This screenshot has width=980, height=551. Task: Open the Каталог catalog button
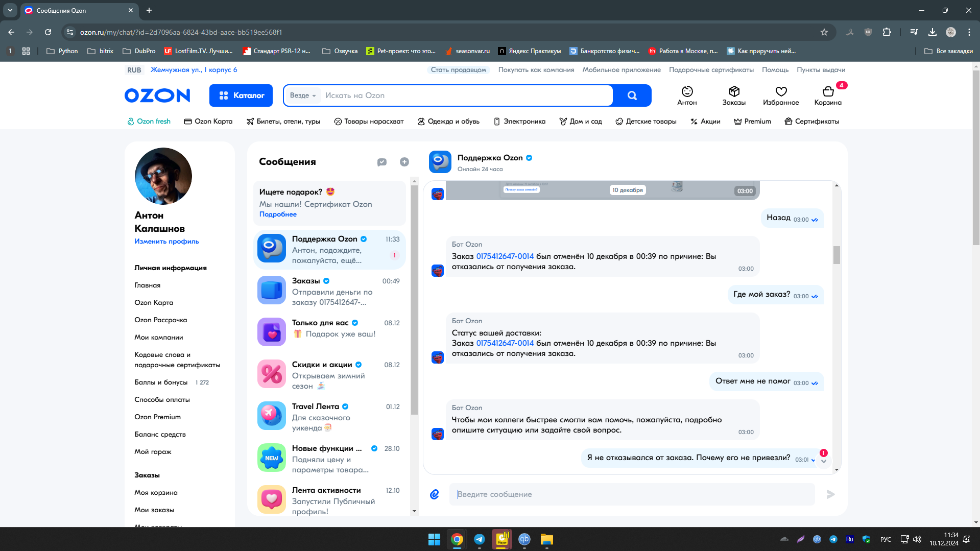click(x=241, y=95)
